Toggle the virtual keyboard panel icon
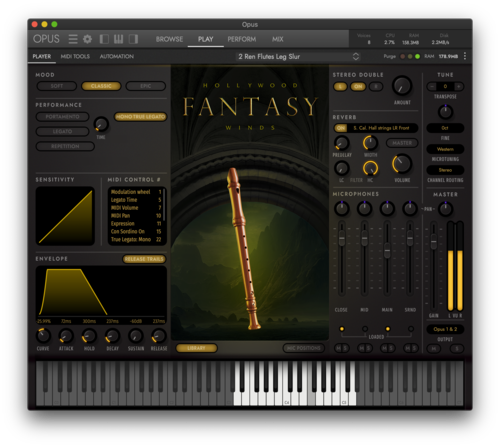This screenshot has height=447, width=500. (x=118, y=39)
